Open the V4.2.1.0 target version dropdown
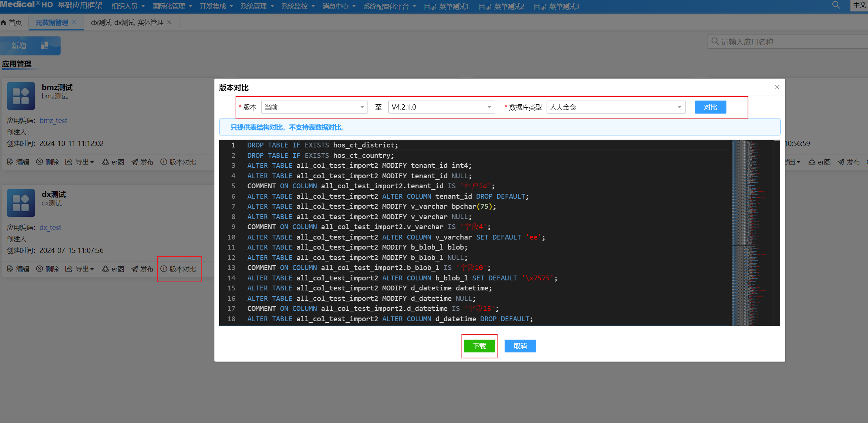 [x=441, y=107]
